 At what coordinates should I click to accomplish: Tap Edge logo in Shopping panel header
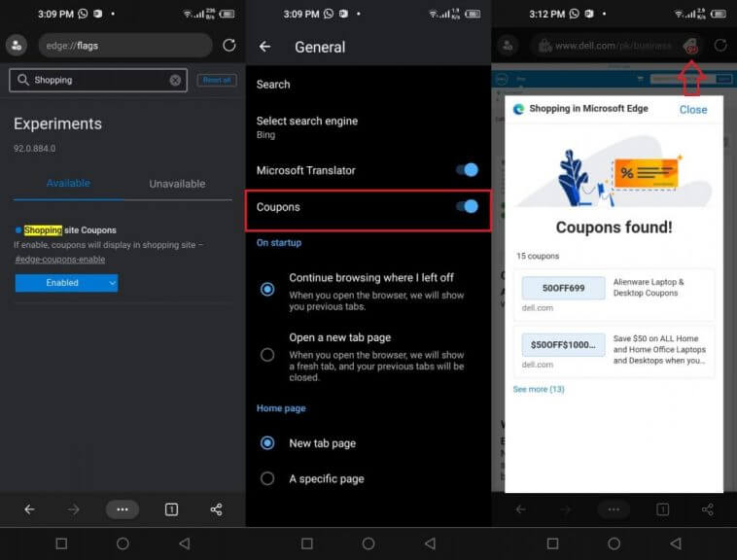tap(519, 109)
